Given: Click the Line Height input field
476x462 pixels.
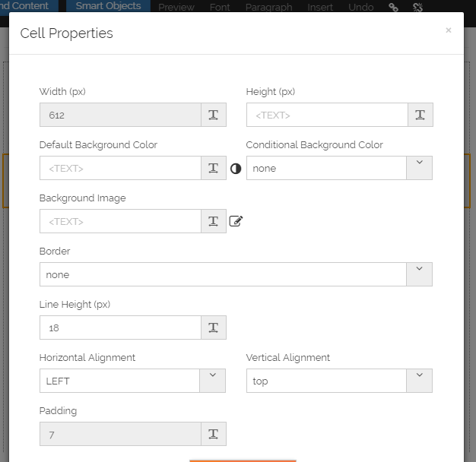Looking at the screenshot, I should [120, 328].
